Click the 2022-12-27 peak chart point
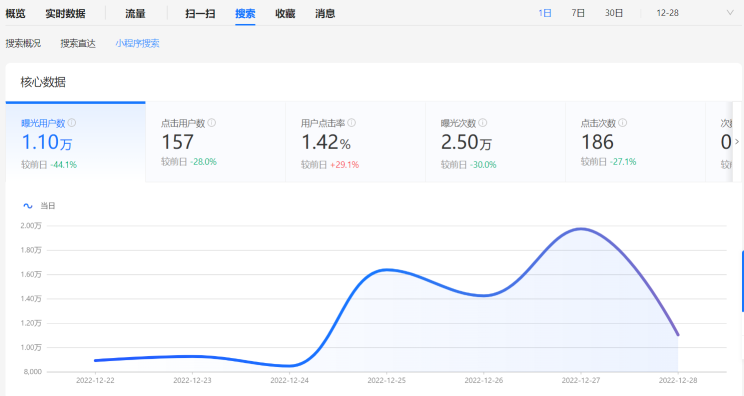Viewport: 744px width, 396px height. click(x=581, y=229)
